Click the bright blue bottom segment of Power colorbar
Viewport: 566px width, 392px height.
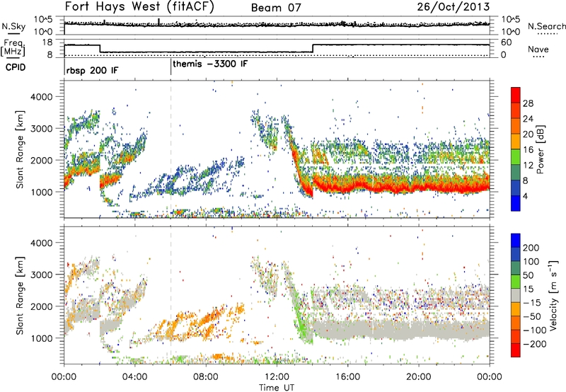click(515, 203)
